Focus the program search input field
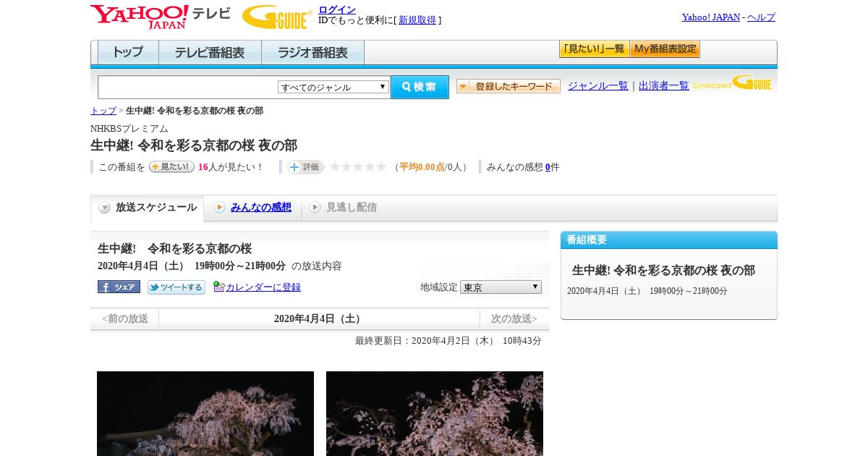This screenshot has height=456, width=868. (x=188, y=87)
